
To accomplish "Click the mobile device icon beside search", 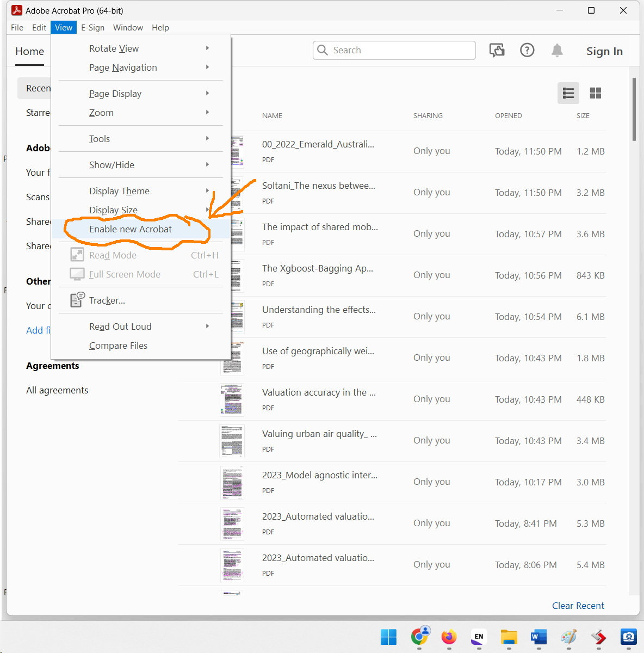I will click(x=496, y=50).
